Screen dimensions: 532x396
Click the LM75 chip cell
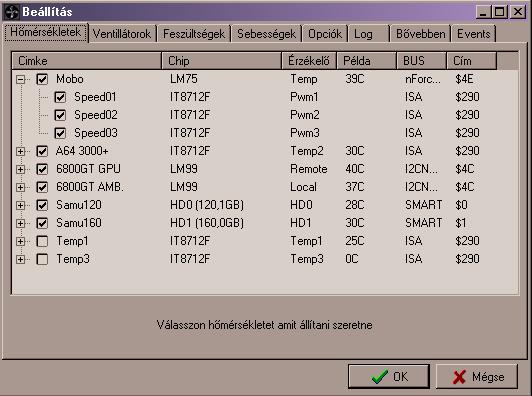184,79
